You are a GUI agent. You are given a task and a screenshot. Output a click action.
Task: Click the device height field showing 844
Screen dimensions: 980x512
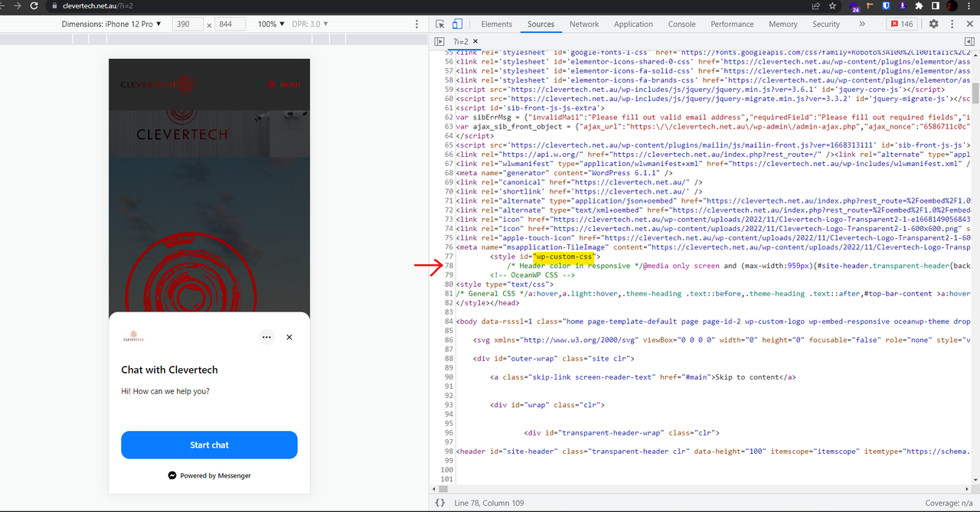tap(230, 24)
